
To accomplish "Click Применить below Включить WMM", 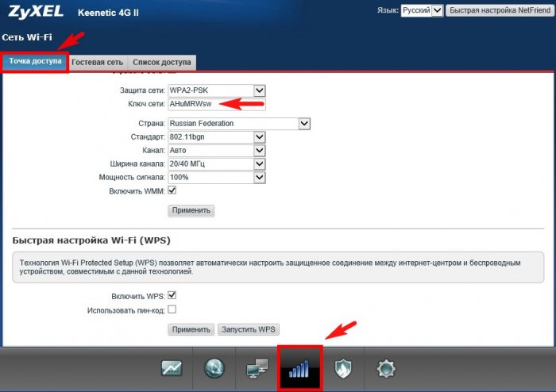I will tap(191, 210).
